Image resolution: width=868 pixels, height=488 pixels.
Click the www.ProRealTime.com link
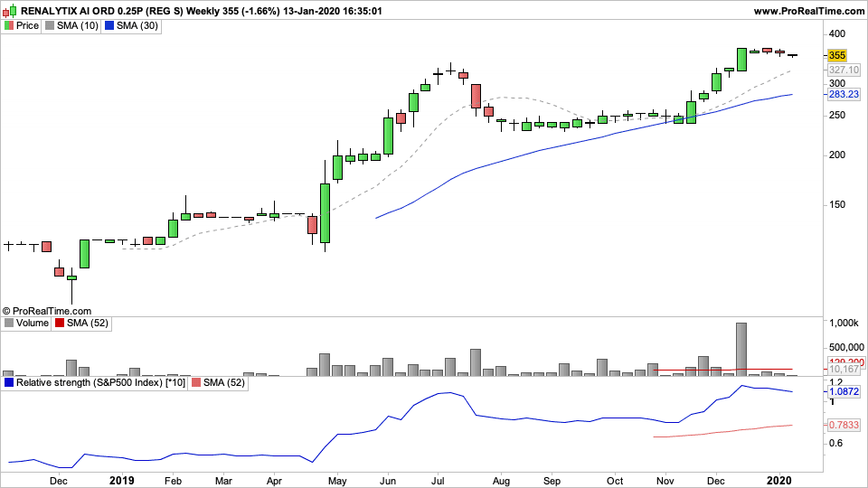coord(808,11)
